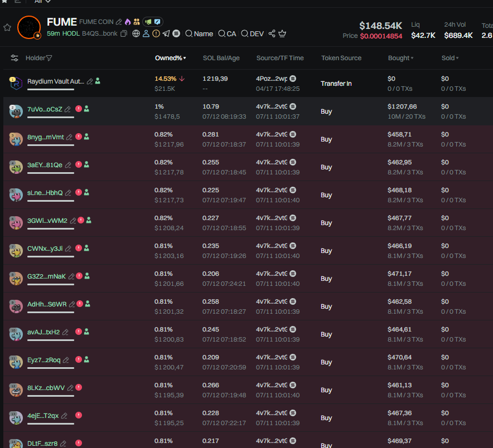Image resolution: width=493 pixels, height=448 pixels.
Task: Open holder 8LKz...cbWV
Action: pos(46,388)
